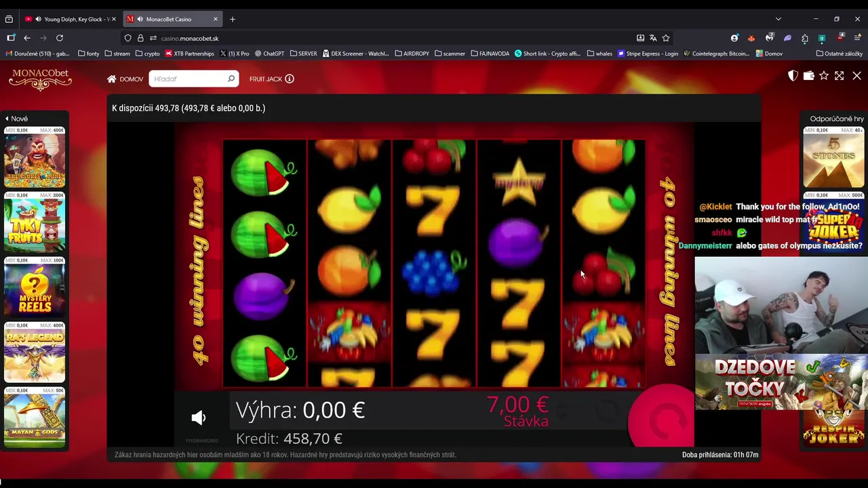The width and height of the screenshot is (868, 488).
Task: Open Stripe Express - Login bookmark
Action: click(x=648, y=54)
